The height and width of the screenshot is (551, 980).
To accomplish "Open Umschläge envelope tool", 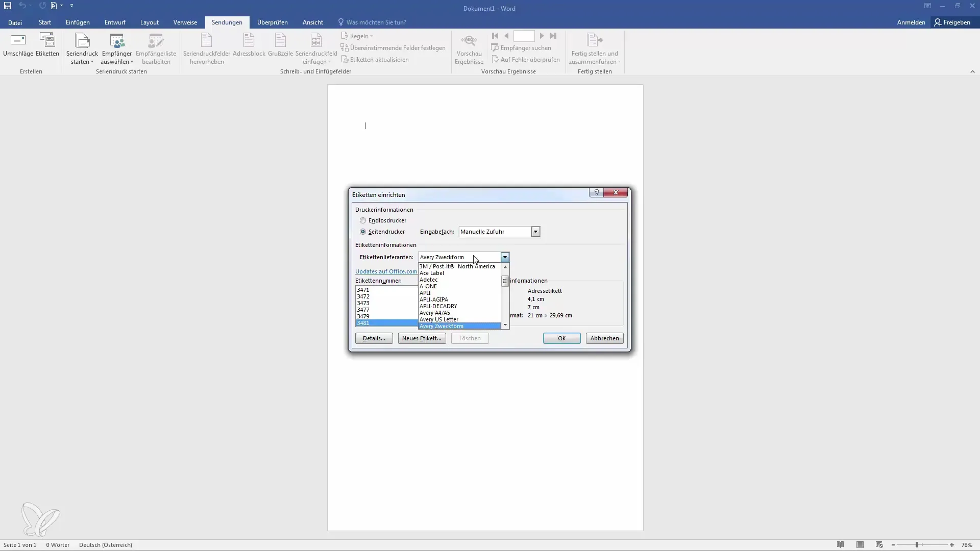I will [x=18, y=45].
